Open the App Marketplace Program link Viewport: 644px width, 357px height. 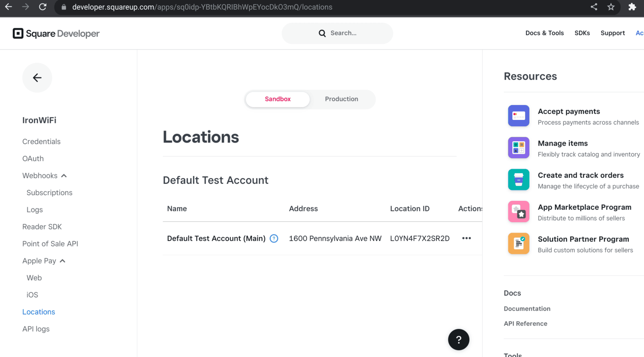coord(584,207)
